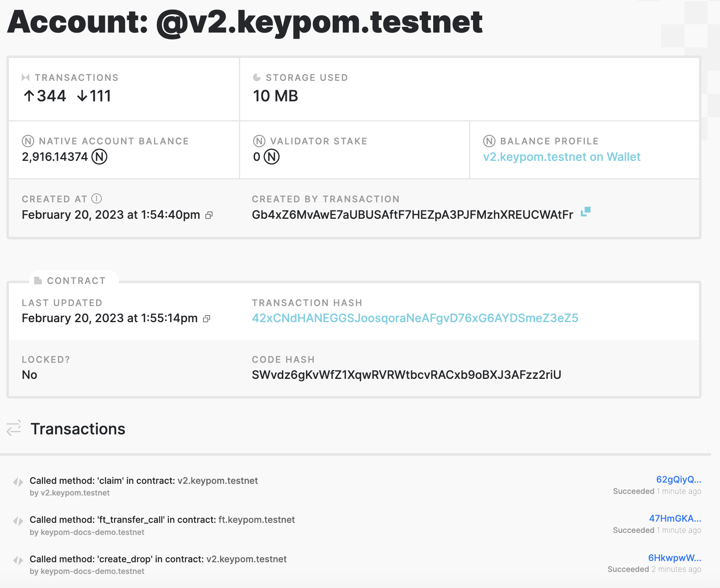
Task: Copy the contract last updated date icon
Action: pos(206,319)
